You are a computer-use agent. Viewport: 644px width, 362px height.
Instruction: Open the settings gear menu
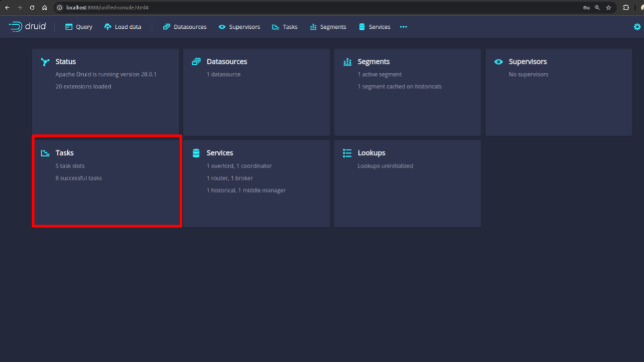pyautogui.click(x=637, y=27)
